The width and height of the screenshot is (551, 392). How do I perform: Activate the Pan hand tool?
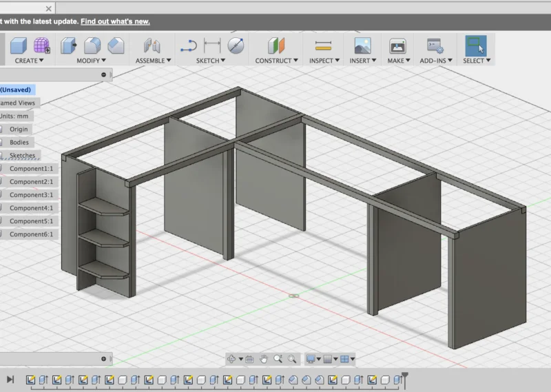tap(264, 359)
